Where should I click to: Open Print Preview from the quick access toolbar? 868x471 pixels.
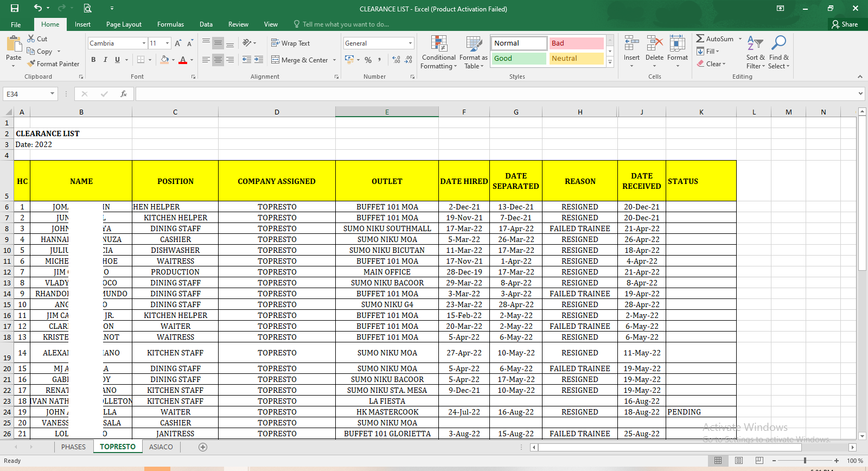pyautogui.click(x=87, y=8)
